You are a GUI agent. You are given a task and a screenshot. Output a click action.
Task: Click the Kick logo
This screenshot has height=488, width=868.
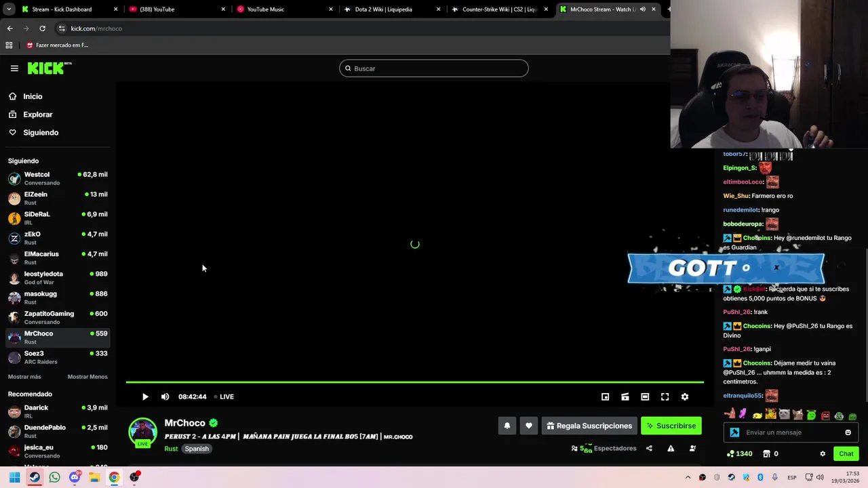pos(50,68)
